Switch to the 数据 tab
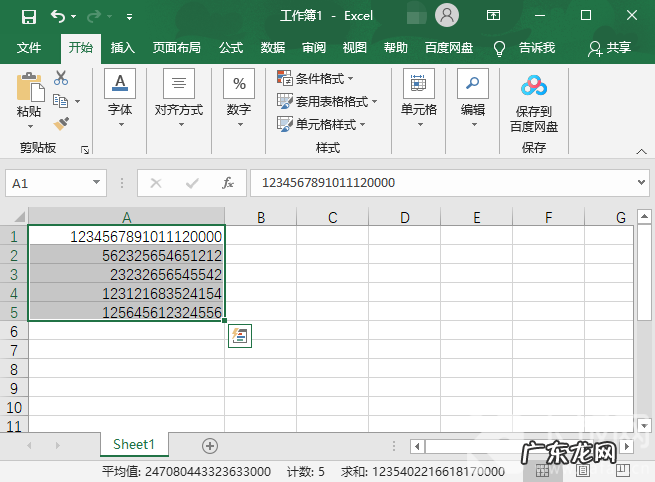The image size is (655, 482). pos(272,48)
